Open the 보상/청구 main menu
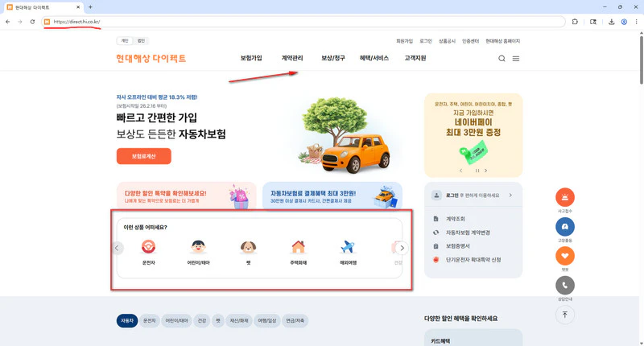 click(333, 58)
